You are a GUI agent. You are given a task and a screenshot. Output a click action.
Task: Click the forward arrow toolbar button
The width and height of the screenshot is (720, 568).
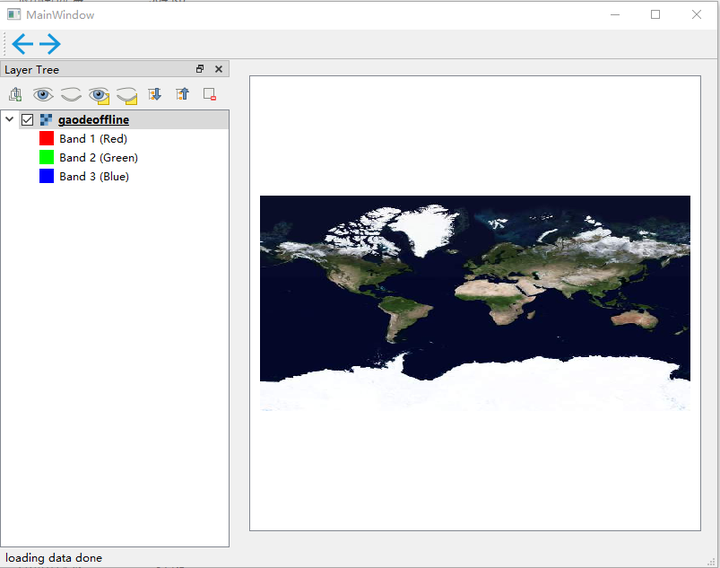pos(50,44)
